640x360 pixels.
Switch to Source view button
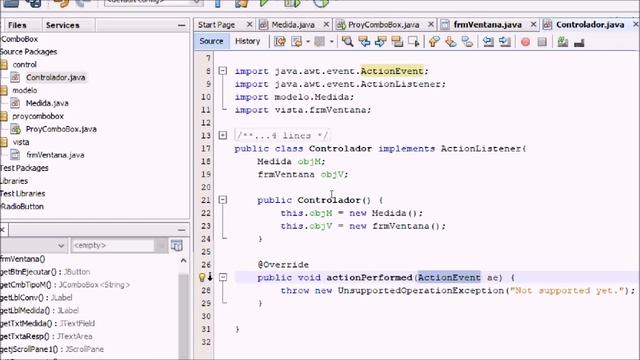[211, 41]
